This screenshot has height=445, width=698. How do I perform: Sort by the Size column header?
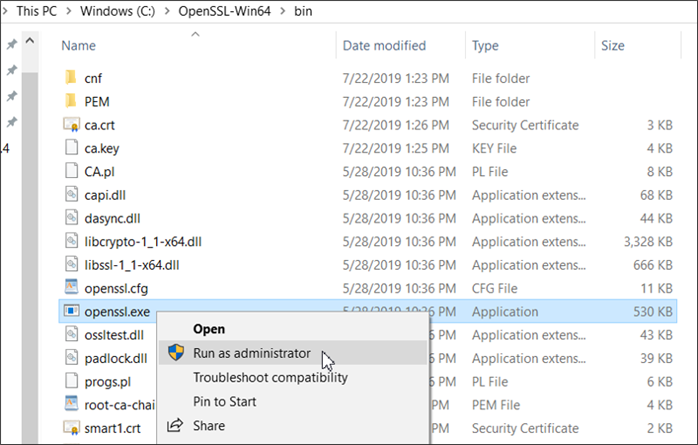613,45
